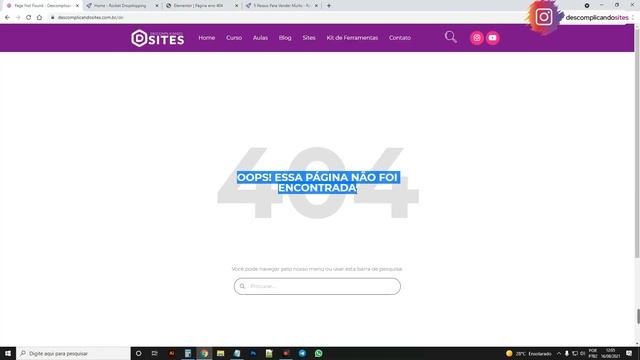Click the POR keyboard language indicator
640x360 pixels.
point(593,353)
